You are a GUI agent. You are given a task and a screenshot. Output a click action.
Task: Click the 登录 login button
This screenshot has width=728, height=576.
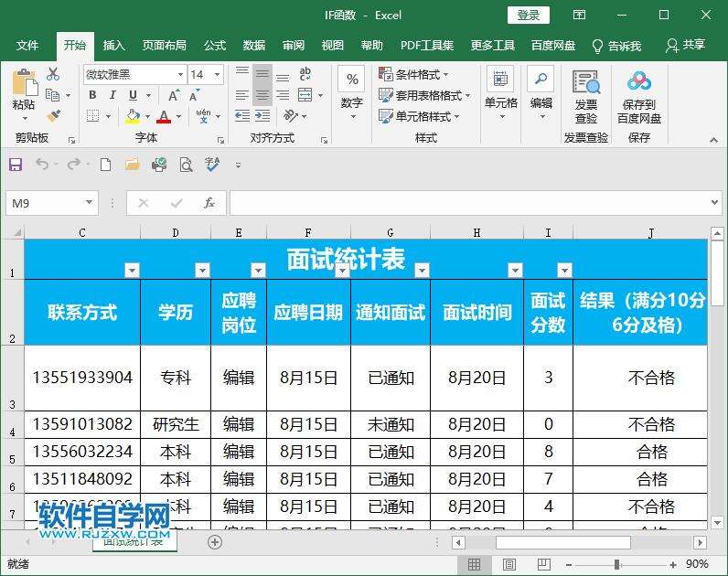[529, 16]
